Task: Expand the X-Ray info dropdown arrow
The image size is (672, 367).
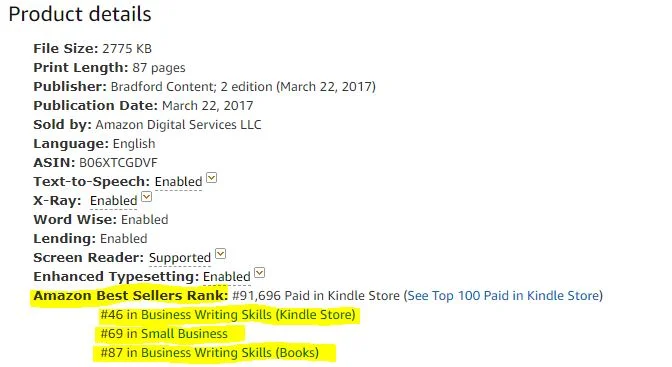Action: point(147,197)
